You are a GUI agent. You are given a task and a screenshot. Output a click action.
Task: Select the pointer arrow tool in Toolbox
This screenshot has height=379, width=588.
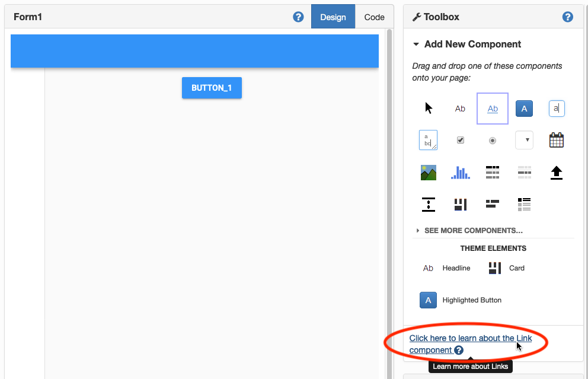point(429,108)
